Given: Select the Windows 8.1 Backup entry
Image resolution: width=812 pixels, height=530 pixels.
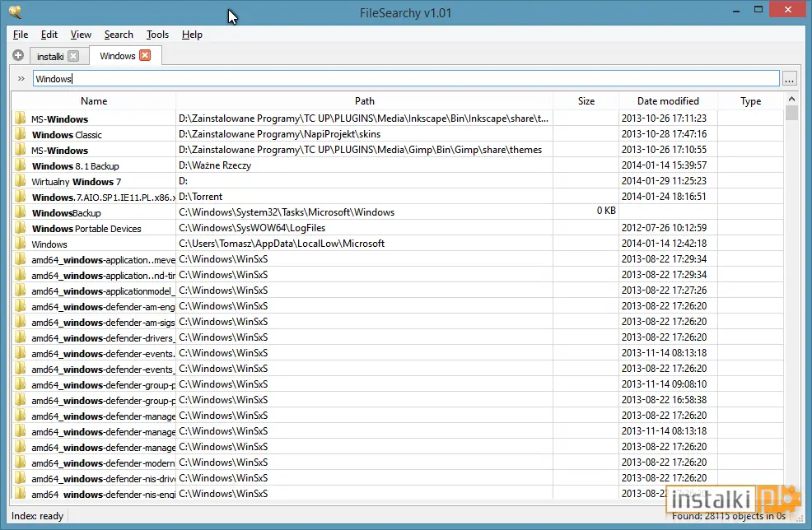Looking at the screenshot, I should tap(75, 166).
